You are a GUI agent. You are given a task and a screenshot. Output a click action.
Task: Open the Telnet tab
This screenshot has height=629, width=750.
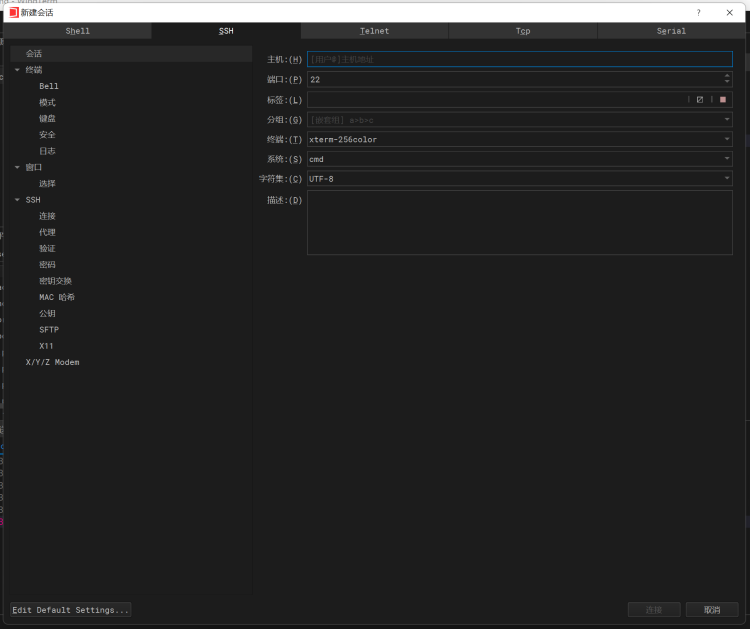(x=375, y=31)
